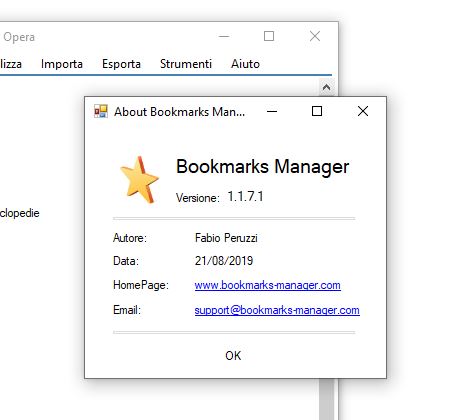
Task: Open the www.bookmarks-manager.com homepage link
Action: 268,285
